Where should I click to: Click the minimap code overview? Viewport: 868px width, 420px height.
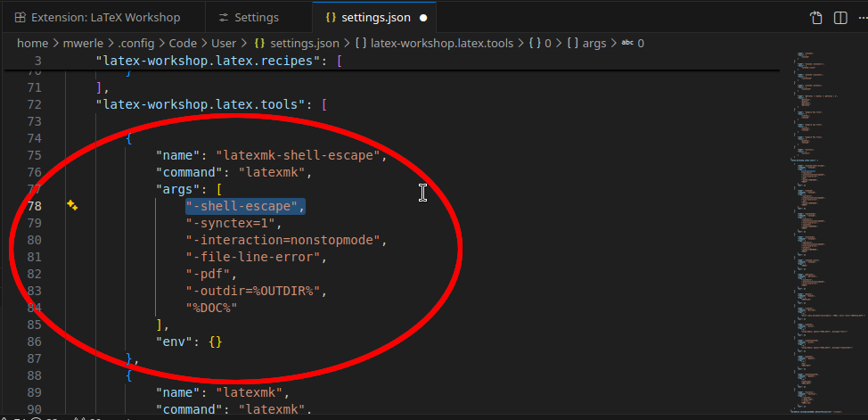tap(828, 233)
